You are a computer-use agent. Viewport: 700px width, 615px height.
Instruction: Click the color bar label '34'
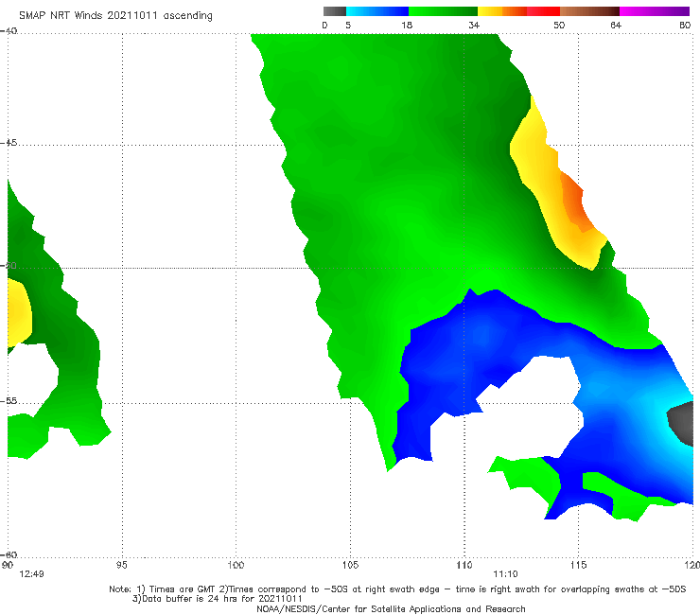click(474, 25)
